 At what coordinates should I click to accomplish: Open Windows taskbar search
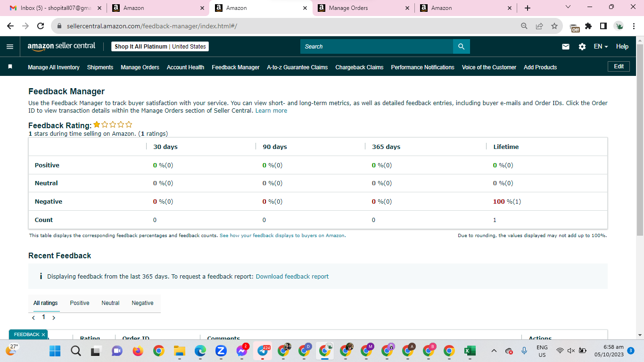coord(76,351)
